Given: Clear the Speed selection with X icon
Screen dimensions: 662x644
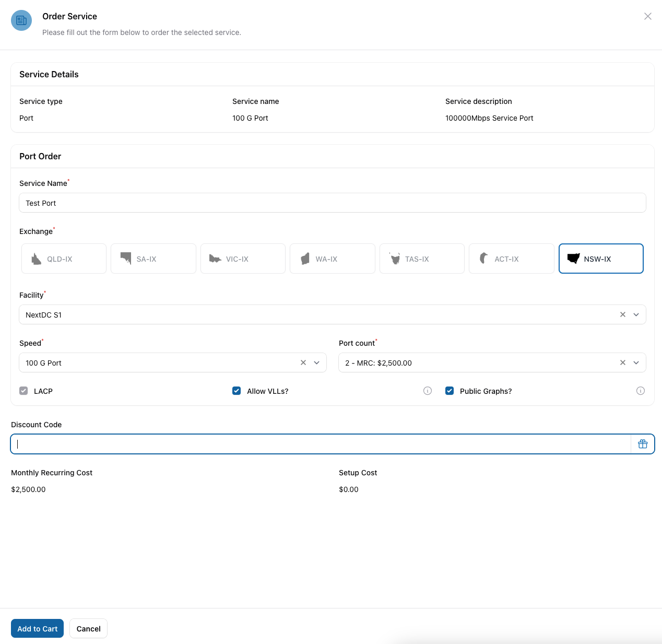Looking at the screenshot, I should (x=303, y=362).
